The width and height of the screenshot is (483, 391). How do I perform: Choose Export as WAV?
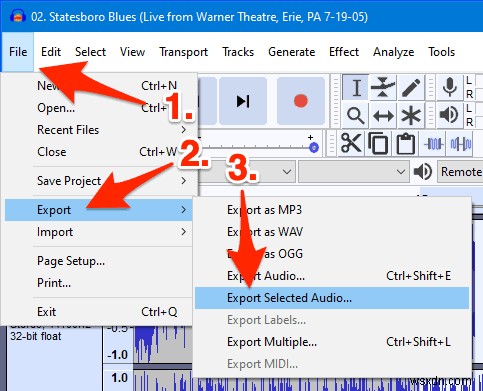[332, 232]
